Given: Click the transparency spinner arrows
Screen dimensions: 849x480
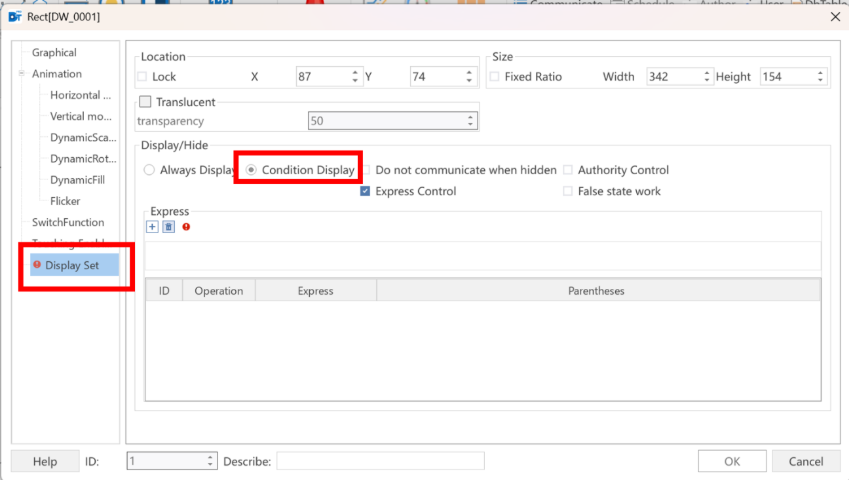Looking at the screenshot, I should (470, 121).
